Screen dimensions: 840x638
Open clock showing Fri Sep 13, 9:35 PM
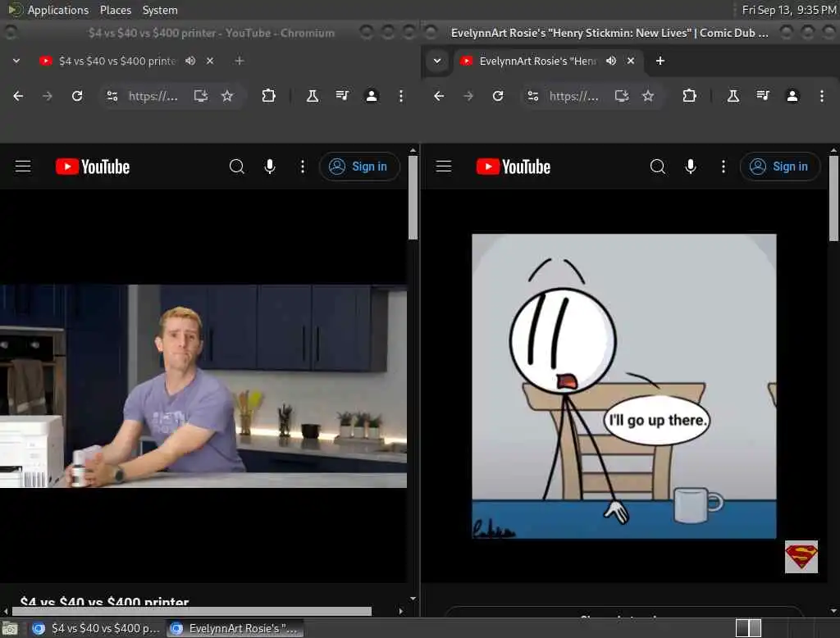788,10
